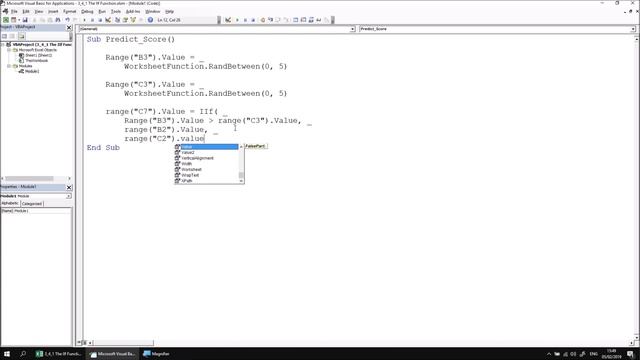Collapse the Modules folder node

pyautogui.click(x=9, y=66)
